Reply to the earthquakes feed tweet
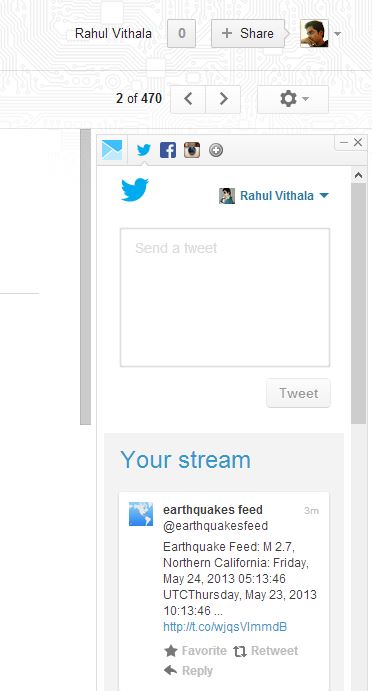The height and width of the screenshot is (691, 372). 188,671
